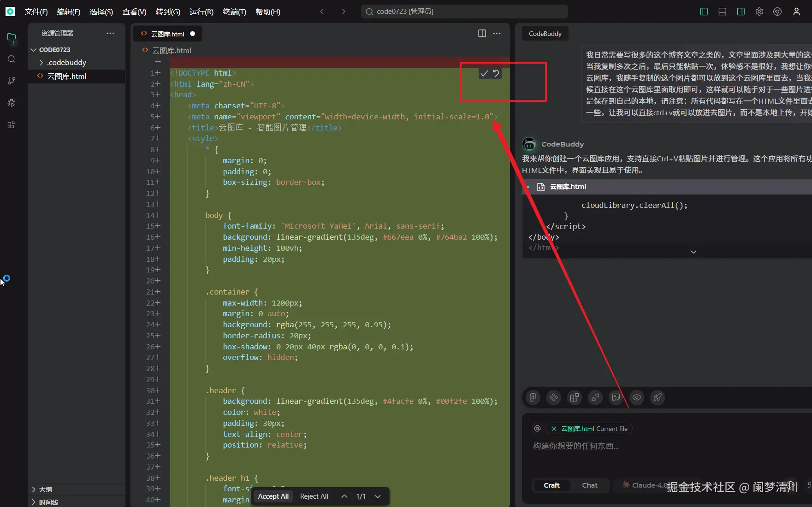Open 云图库.html file card in chat
The image size is (812, 507).
tap(667, 187)
